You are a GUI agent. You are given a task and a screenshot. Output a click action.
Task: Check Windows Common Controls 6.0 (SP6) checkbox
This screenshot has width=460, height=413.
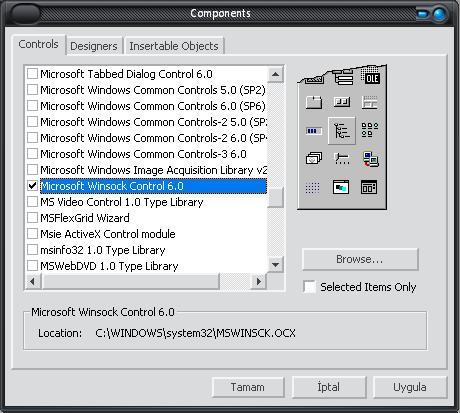[x=32, y=106]
